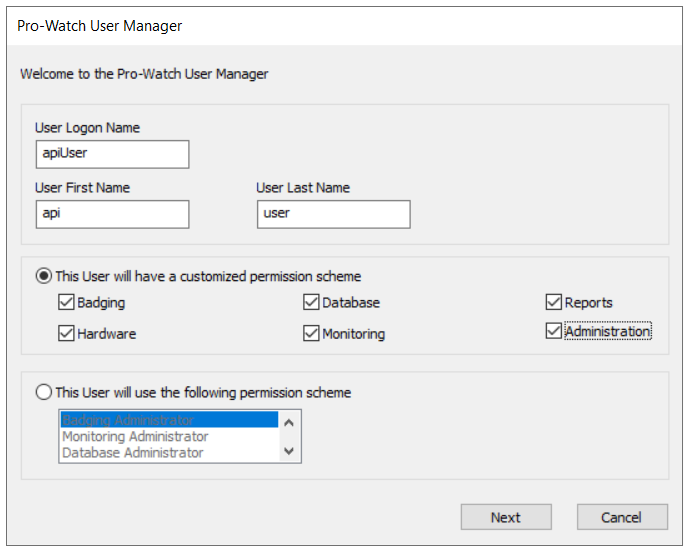
Task: Select the customized permission scheme radio button
Action: [x=44, y=276]
